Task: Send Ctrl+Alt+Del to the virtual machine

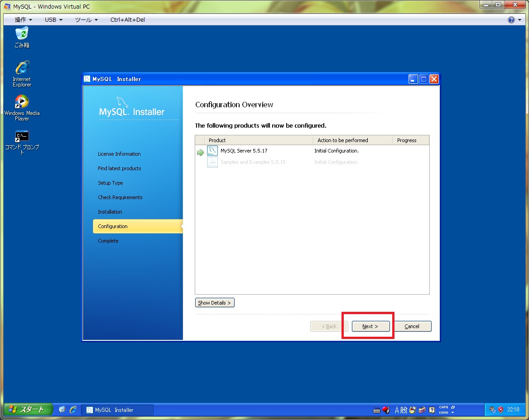Action: click(x=128, y=19)
